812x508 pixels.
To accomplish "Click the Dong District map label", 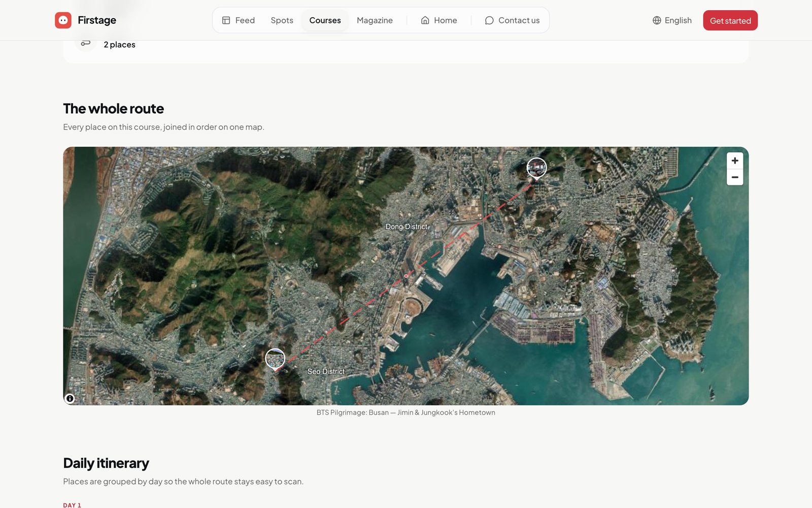I will 407,227.
